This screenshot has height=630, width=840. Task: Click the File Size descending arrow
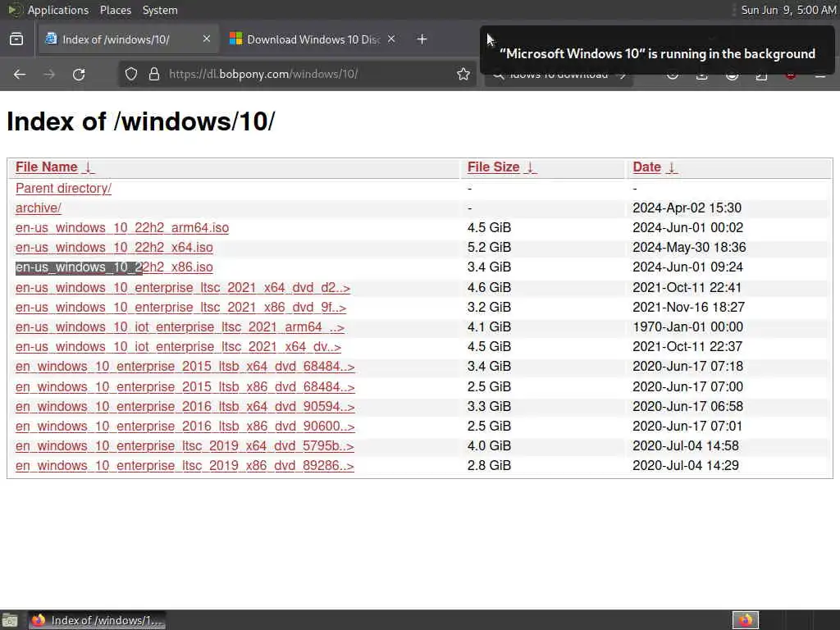531,167
